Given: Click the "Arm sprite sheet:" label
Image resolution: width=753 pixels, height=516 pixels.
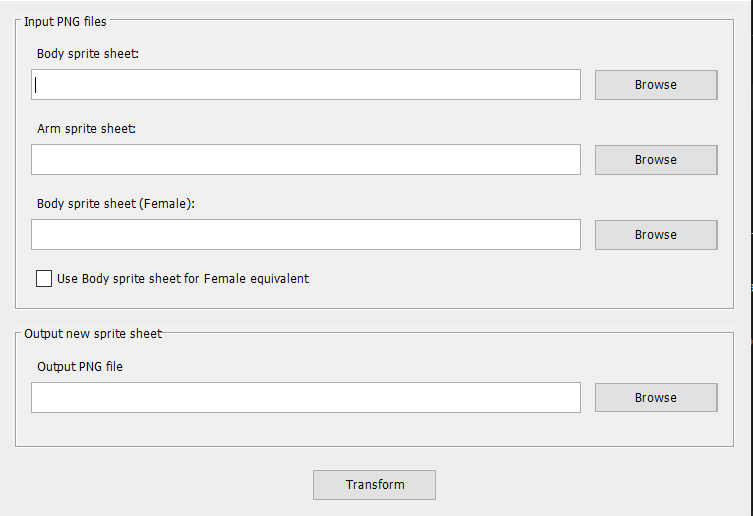Looking at the screenshot, I should point(86,129).
